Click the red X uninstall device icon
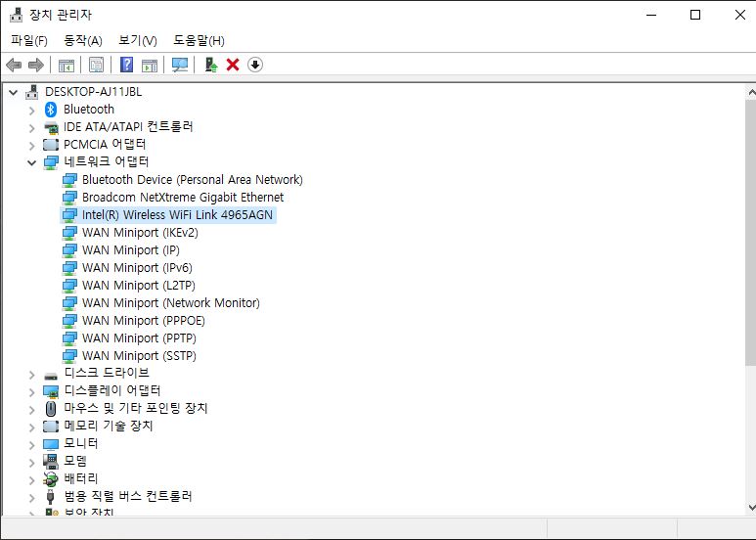Image resolution: width=756 pixels, height=540 pixels. coord(233,65)
